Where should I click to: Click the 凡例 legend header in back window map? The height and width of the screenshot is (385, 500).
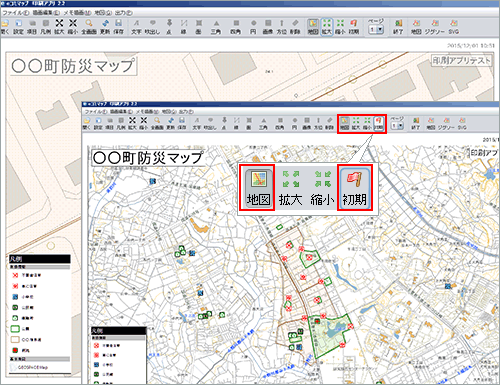[x=40, y=259]
